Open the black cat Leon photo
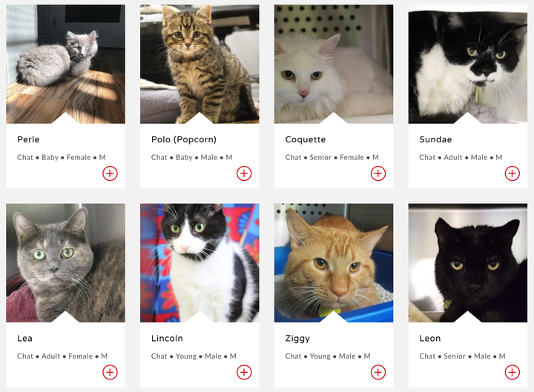534x392 pixels. tap(468, 263)
